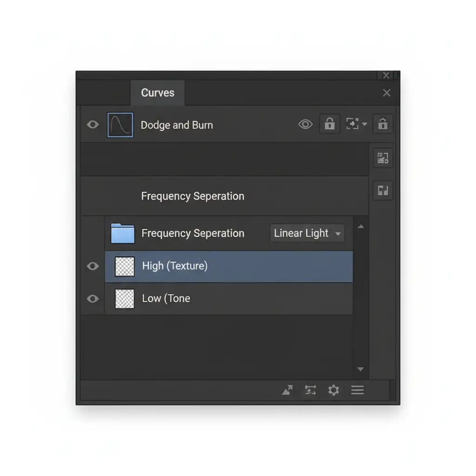
Task: Click the scroll down arrow in layer list
Action: tap(360, 369)
